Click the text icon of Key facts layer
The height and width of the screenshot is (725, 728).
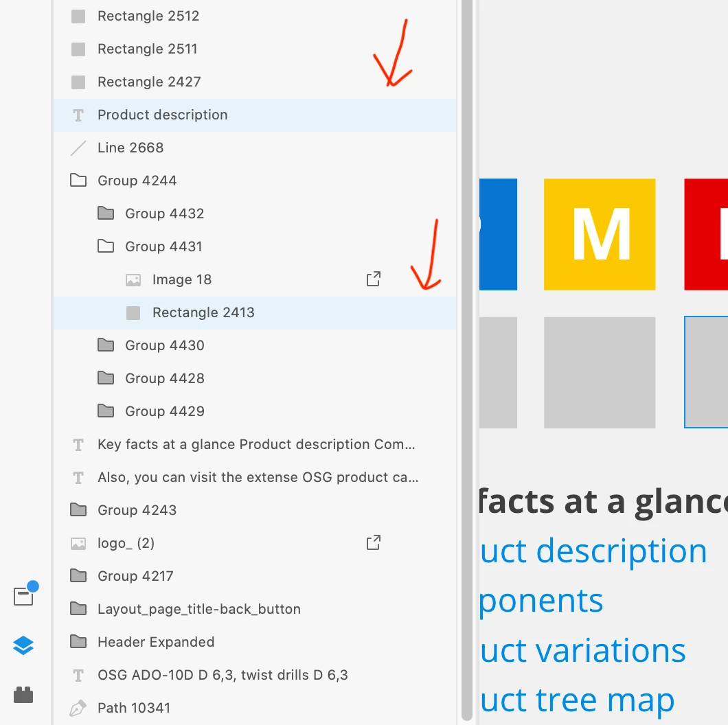click(78, 445)
